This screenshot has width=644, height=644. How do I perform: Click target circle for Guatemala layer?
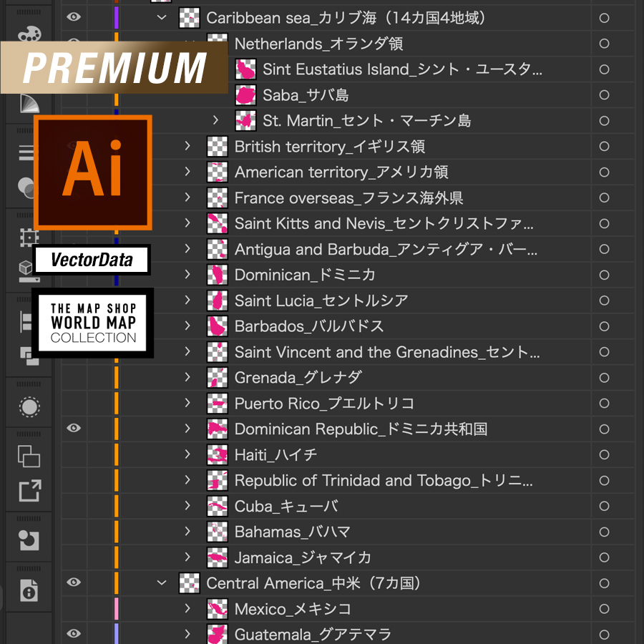pos(604,635)
